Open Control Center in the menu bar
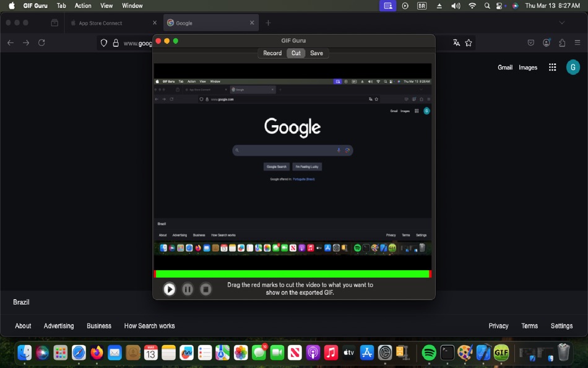This screenshot has height=368, width=588. coord(499,6)
